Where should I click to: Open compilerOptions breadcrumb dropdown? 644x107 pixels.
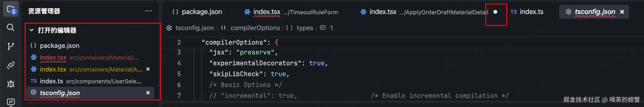[x=255, y=28]
